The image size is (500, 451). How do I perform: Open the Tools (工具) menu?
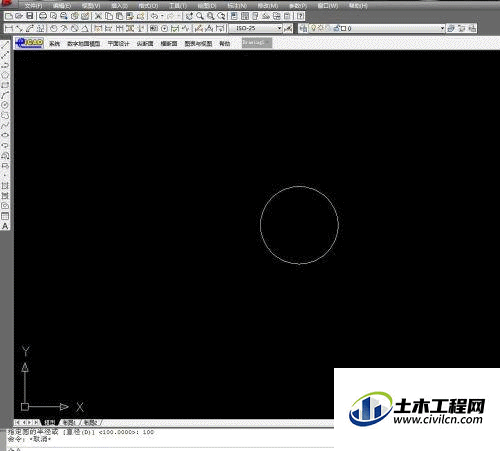click(178, 5)
